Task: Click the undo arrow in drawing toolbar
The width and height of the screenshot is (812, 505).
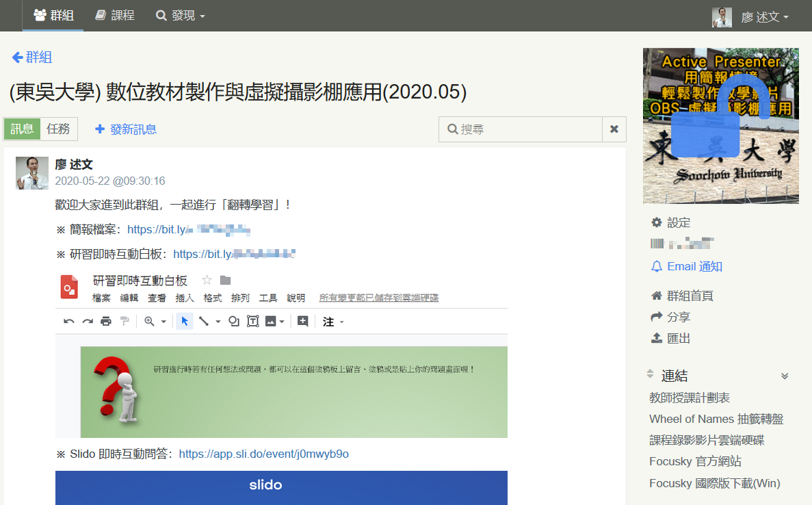Action: pyautogui.click(x=69, y=322)
